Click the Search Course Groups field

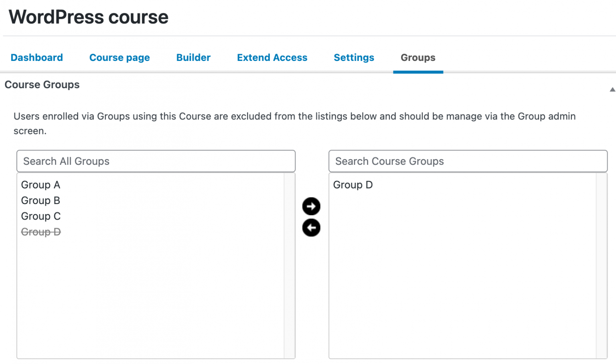pos(468,161)
